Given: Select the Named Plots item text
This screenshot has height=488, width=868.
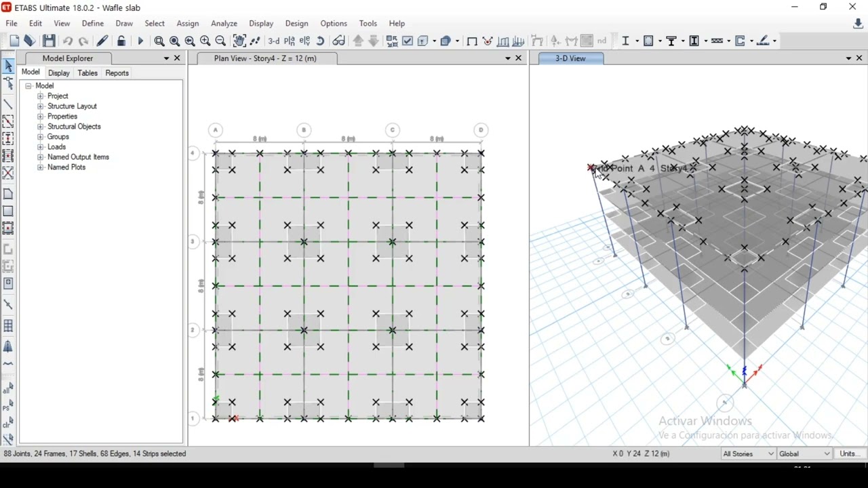Looking at the screenshot, I should tap(66, 167).
